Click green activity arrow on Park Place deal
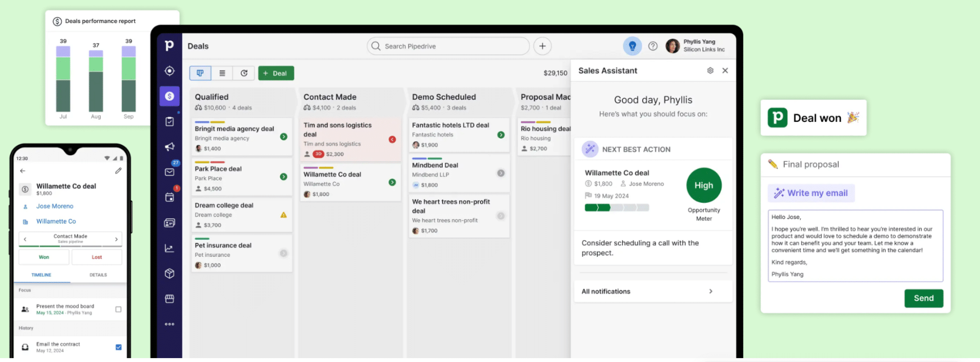Viewport: 980px width, 362px height. click(283, 177)
